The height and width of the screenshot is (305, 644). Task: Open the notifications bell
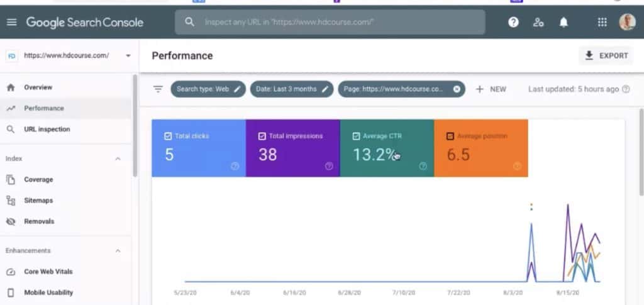[563, 22]
